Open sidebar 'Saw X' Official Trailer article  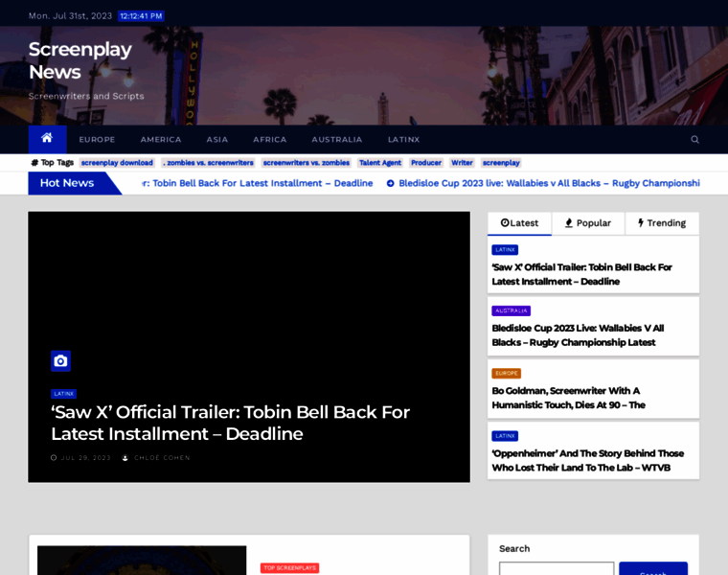(x=581, y=274)
